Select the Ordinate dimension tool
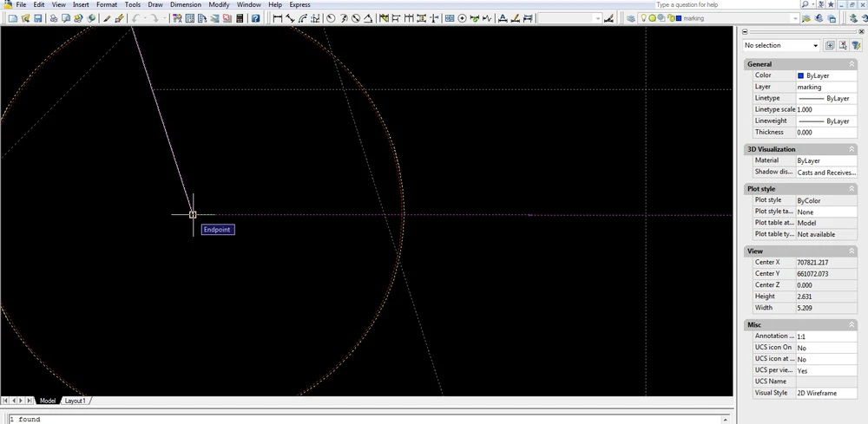 316,18
